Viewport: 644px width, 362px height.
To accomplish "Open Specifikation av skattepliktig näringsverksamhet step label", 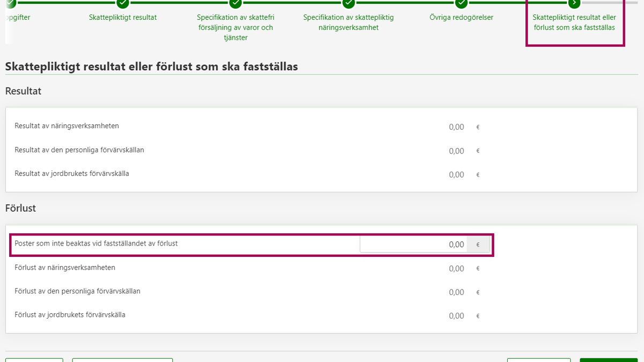I will click(348, 23).
